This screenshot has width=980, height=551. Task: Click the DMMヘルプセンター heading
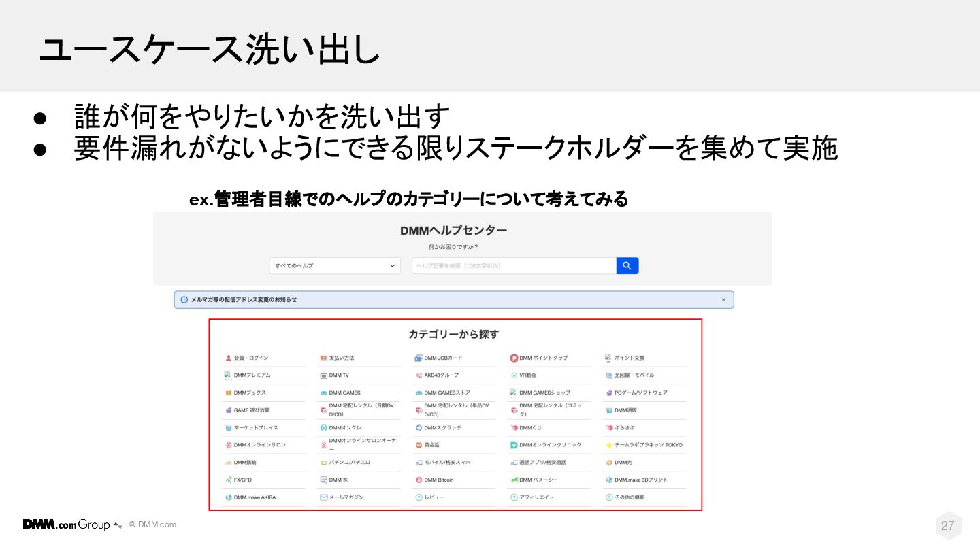[454, 231]
